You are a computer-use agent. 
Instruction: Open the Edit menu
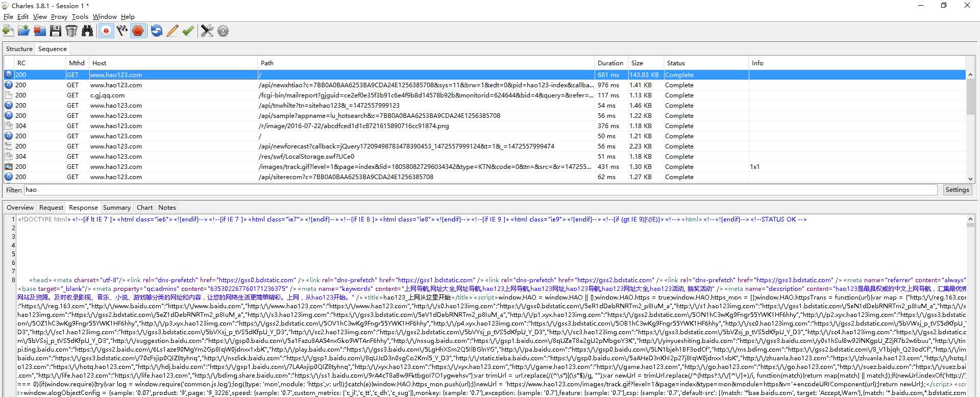click(x=23, y=17)
